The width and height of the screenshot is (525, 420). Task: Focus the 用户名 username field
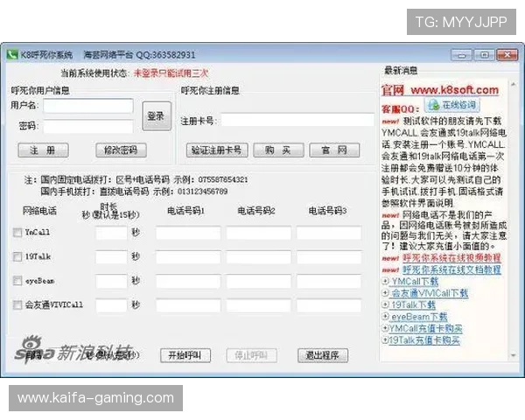(88, 106)
